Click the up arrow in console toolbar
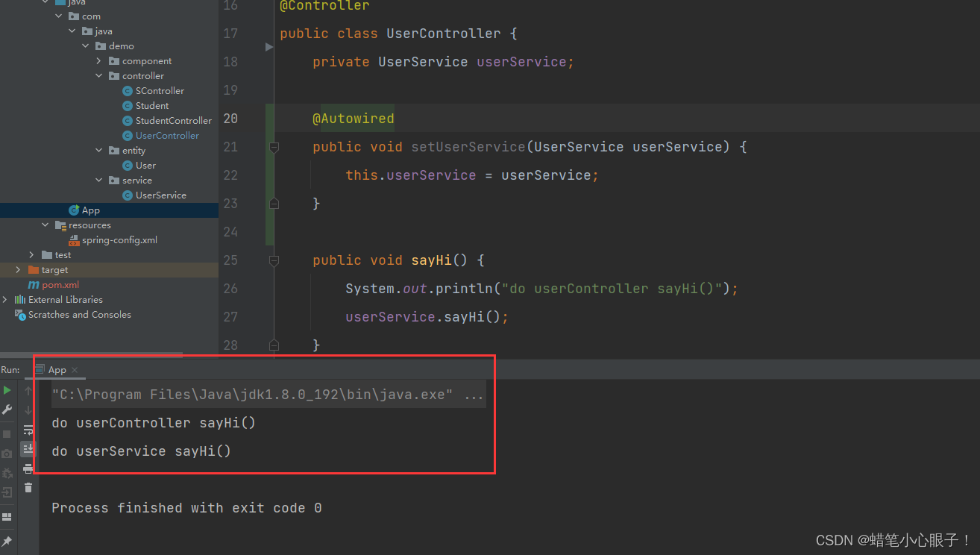This screenshot has height=555, width=980. 28,391
